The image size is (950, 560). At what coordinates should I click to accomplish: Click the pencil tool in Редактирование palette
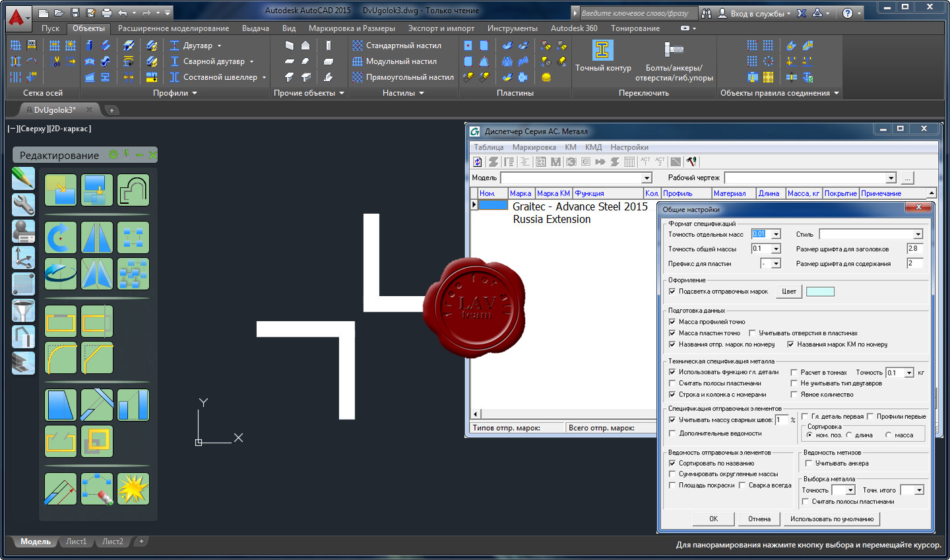[23, 178]
